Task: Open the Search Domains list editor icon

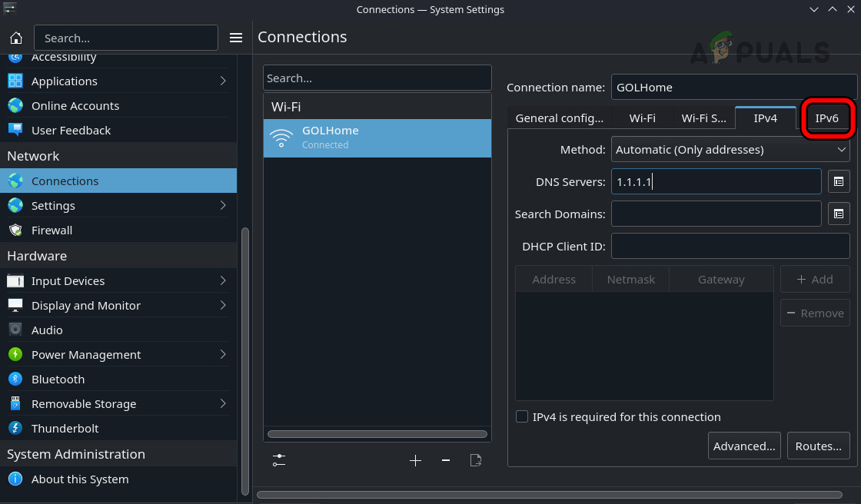Action: pyautogui.click(x=838, y=214)
